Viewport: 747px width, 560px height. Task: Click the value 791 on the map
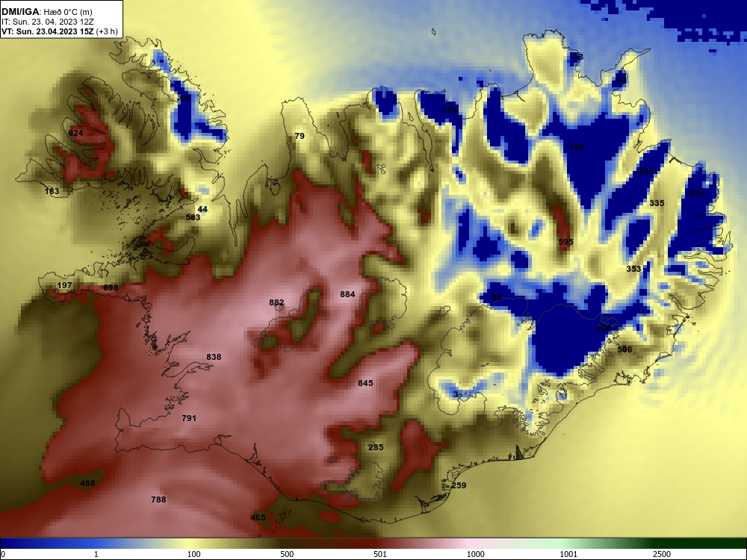(x=189, y=418)
